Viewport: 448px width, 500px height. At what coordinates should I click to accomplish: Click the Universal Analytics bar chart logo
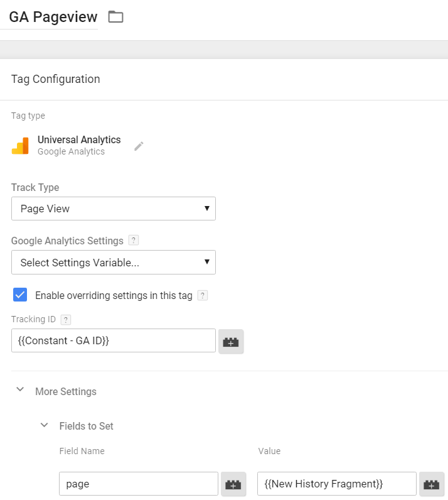[20, 146]
